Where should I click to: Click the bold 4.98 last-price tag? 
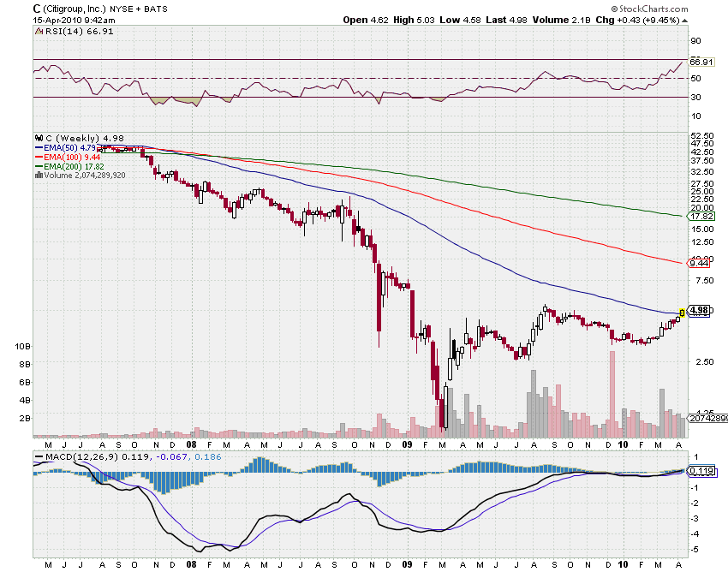pyautogui.click(x=698, y=310)
